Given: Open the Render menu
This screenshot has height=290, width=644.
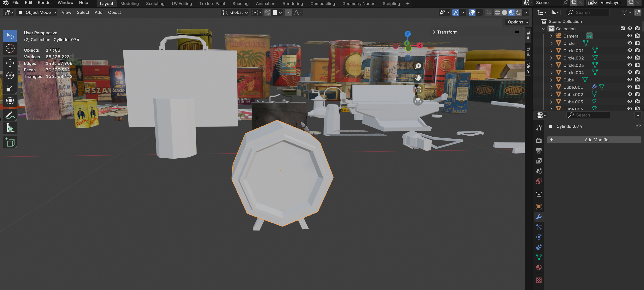Looking at the screenshot, I should tap(45, 3).
